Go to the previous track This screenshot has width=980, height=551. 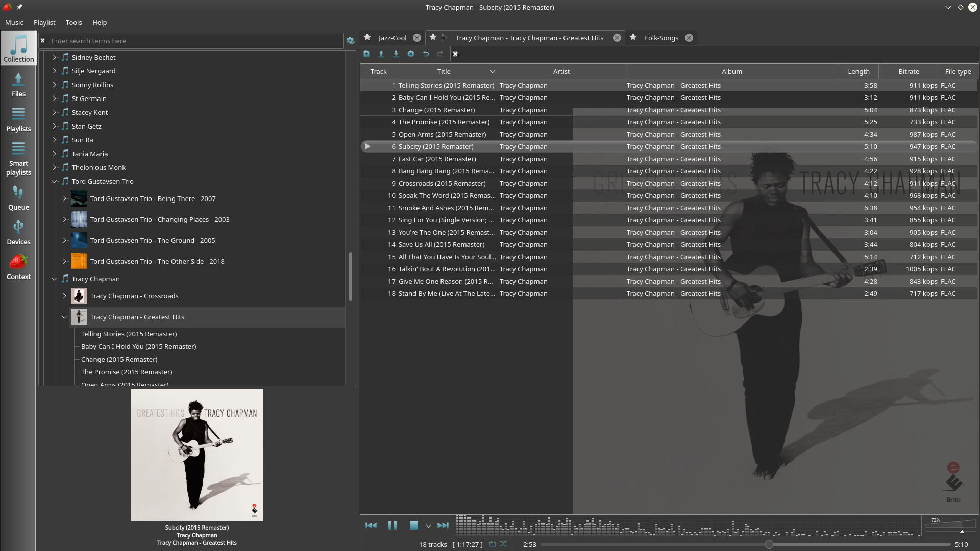(371, 525)
